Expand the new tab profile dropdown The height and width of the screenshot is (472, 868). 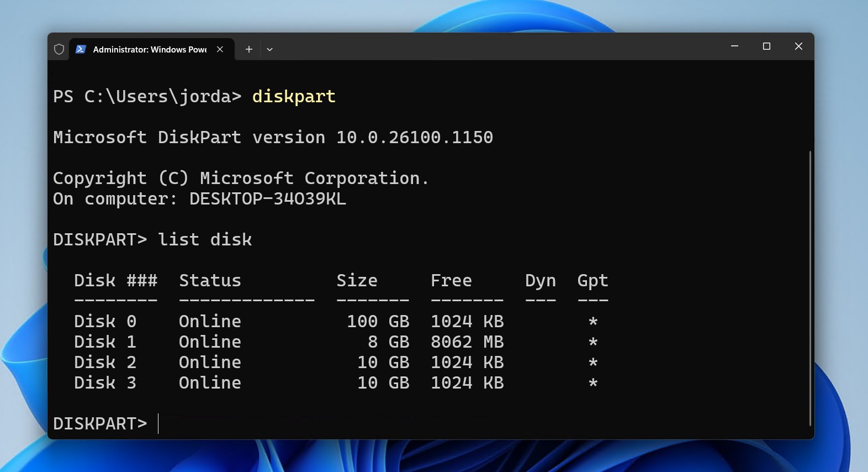point(269,49)
